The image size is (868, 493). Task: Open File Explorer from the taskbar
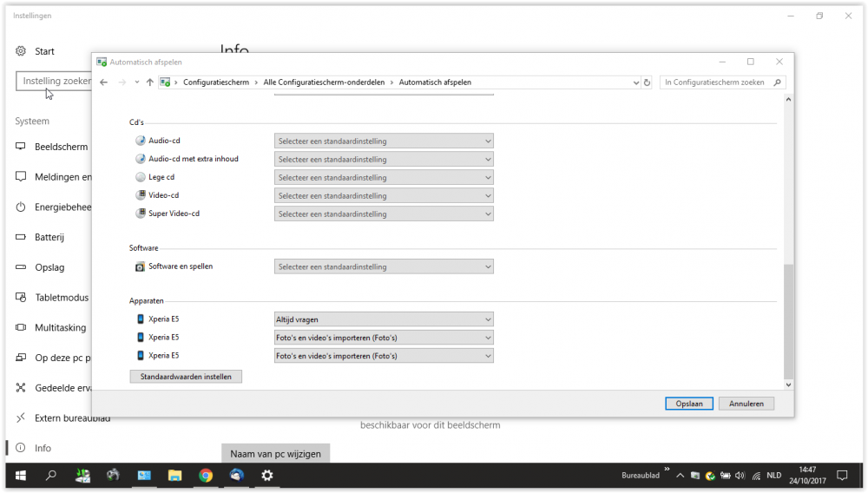[x=174, y=476]
